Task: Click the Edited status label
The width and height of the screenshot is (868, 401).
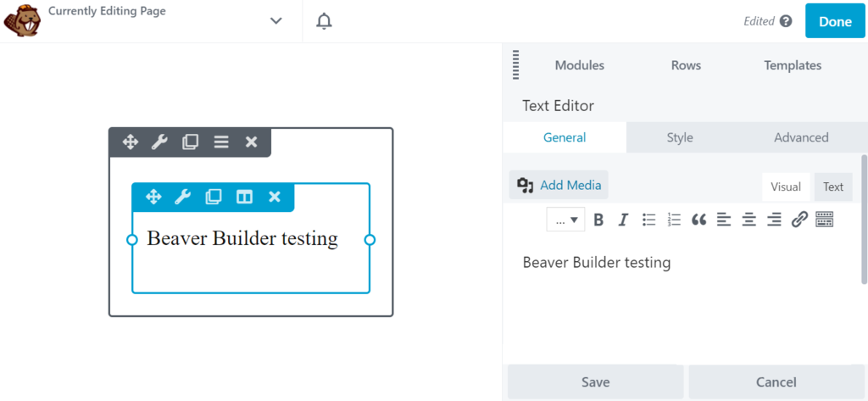Action: [759, 21]
